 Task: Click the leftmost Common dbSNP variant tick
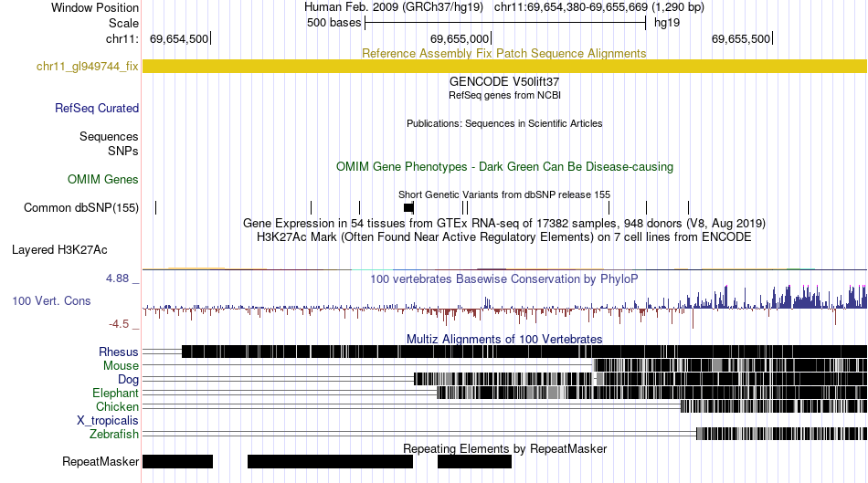(155, 207)
